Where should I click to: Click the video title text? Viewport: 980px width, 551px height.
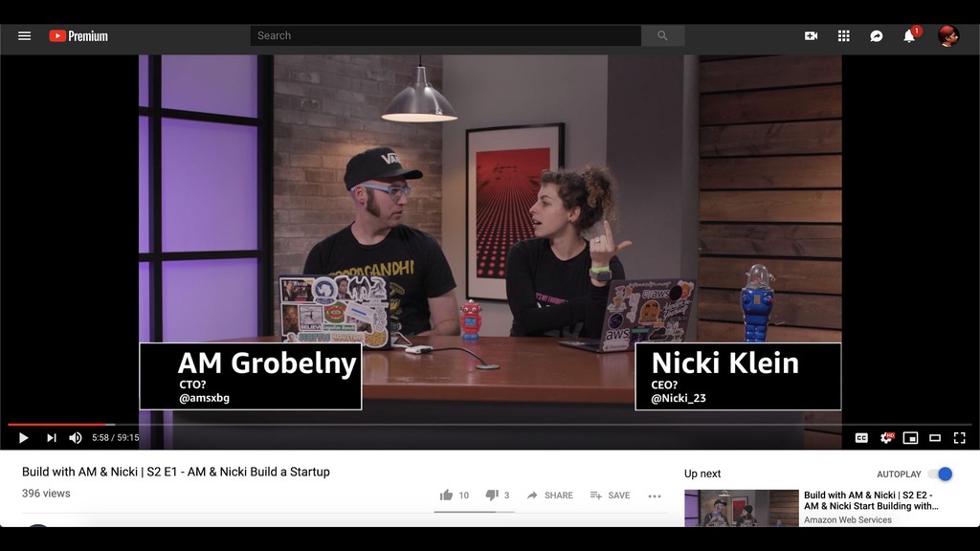176,472
